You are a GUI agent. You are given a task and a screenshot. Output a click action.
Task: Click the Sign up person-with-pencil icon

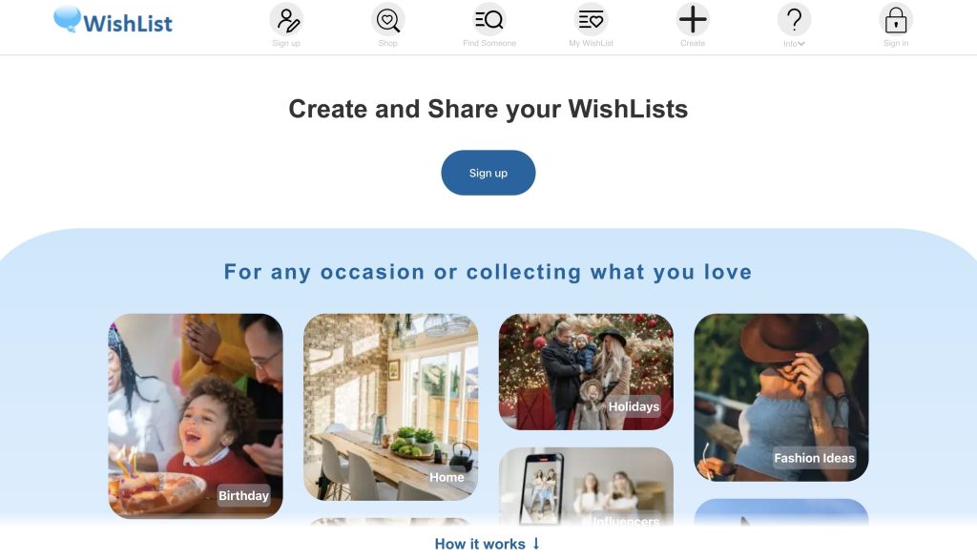[286, 20]
